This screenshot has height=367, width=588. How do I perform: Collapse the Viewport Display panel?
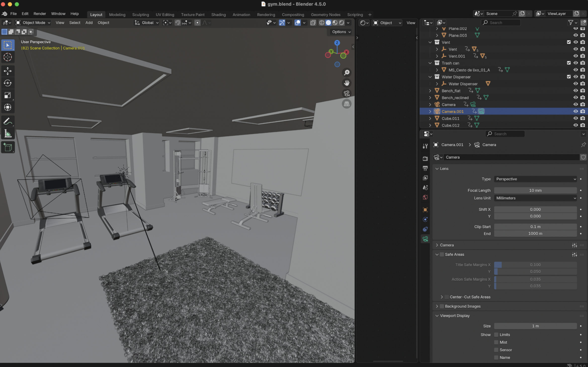click(437, 316)
